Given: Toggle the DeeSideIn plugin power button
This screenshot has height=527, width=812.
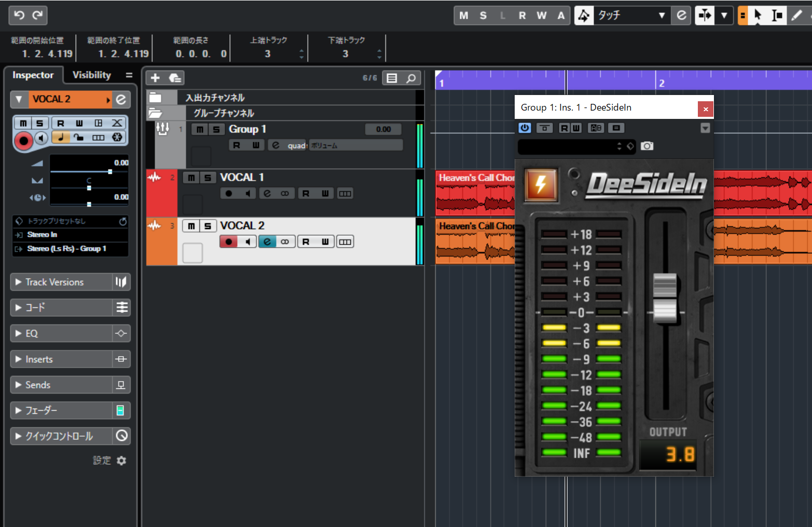Looking at the screenshot, I should coord(525,128).
